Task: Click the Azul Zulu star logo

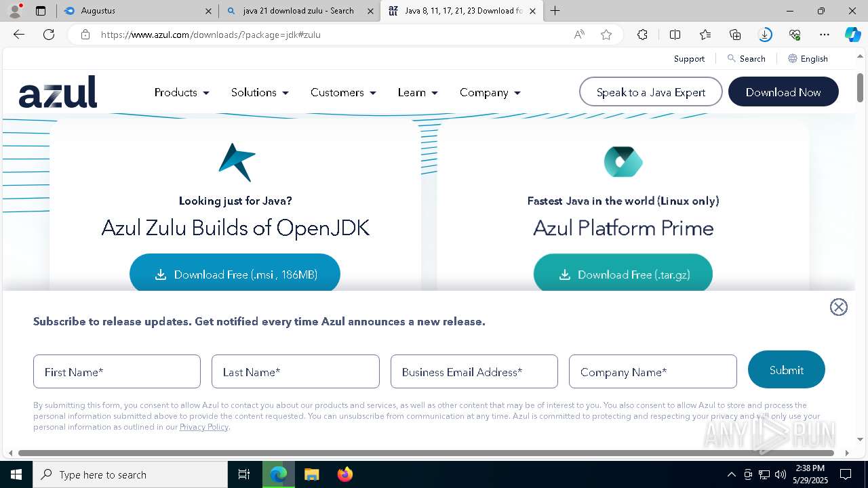Action: coord(237,162)
